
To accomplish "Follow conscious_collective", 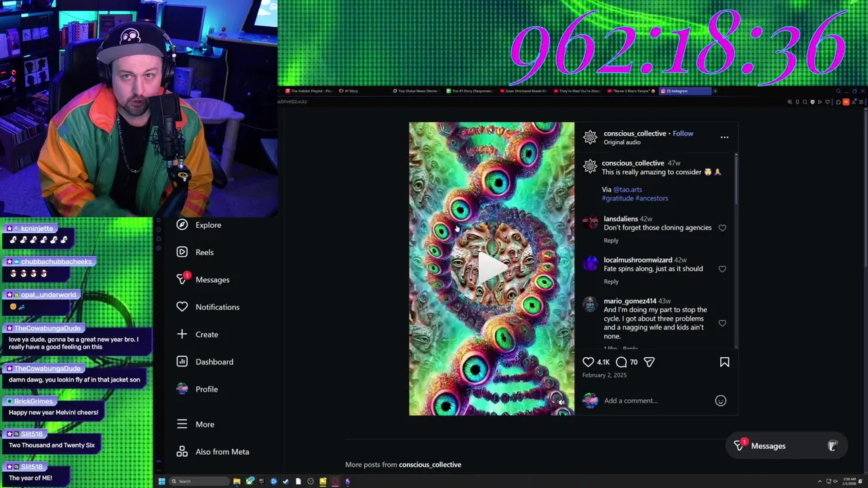I will click(683, 134).
